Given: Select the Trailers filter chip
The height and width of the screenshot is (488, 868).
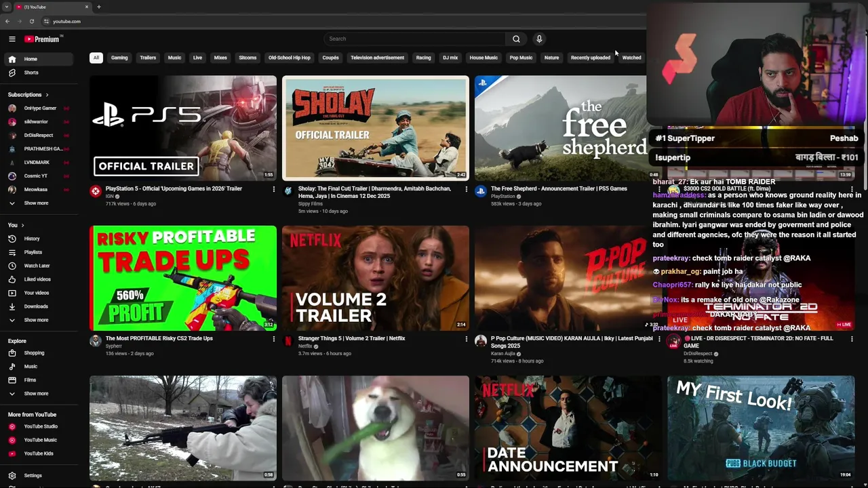Looking at the screenshot, I should tap(148, 58).
